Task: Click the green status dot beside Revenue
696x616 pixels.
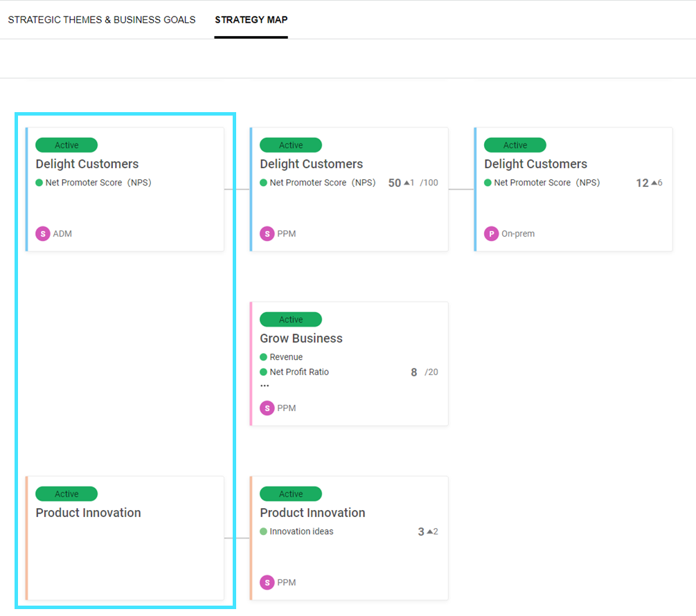Action: coord(264,357)
